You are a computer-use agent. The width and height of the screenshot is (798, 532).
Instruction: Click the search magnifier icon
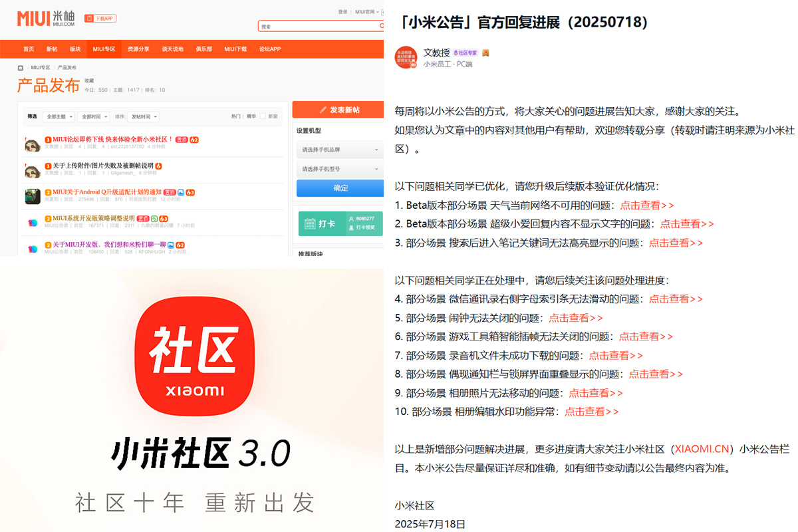(381, 26)
